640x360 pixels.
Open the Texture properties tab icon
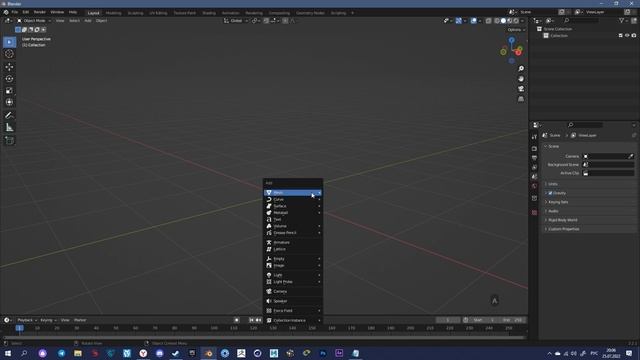tap(534, 213)
